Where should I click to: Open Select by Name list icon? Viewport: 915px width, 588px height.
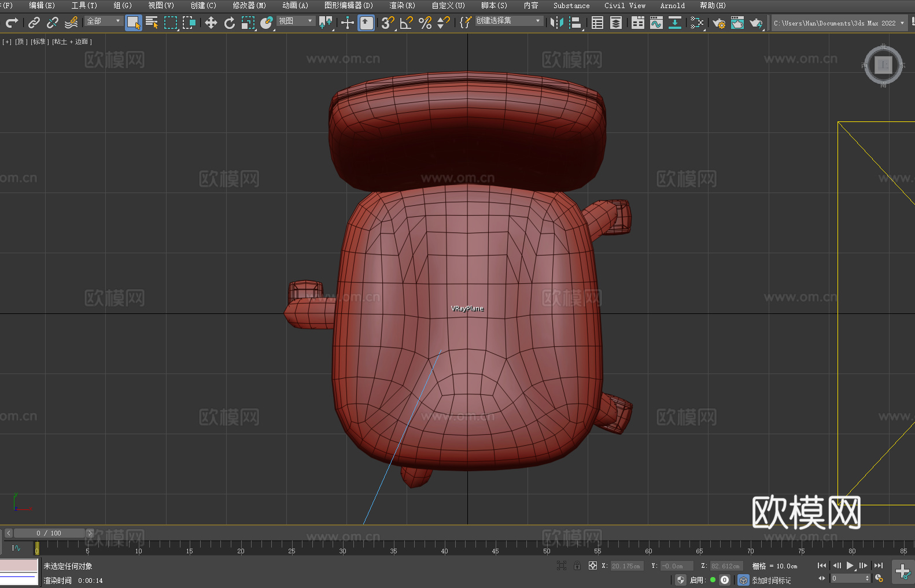(x=152, y=23)
